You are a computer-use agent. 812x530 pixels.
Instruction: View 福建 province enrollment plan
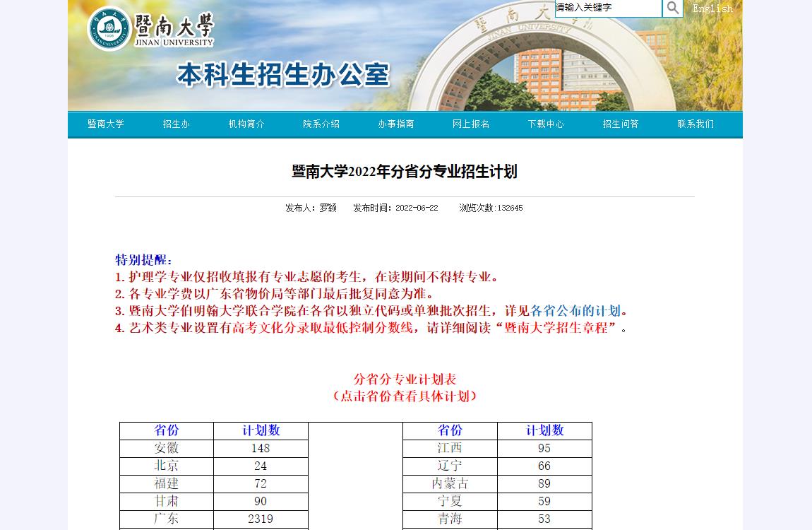pyautogui.click(x=166, y=483)
